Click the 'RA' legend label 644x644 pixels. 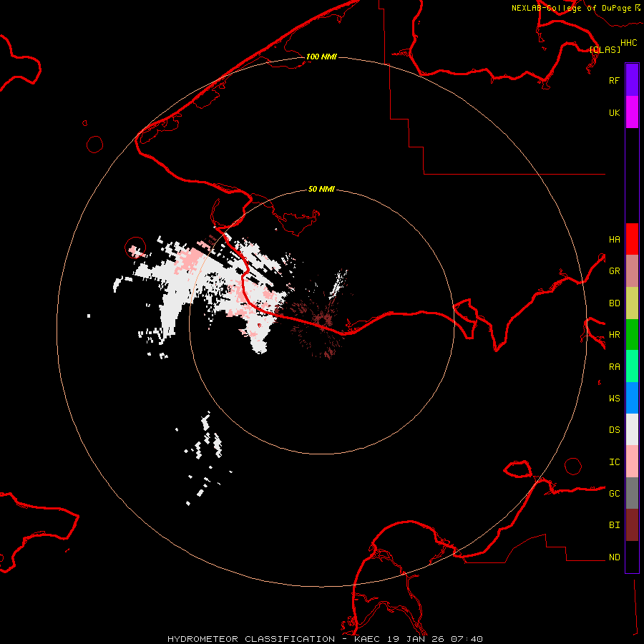pos(614,367)
